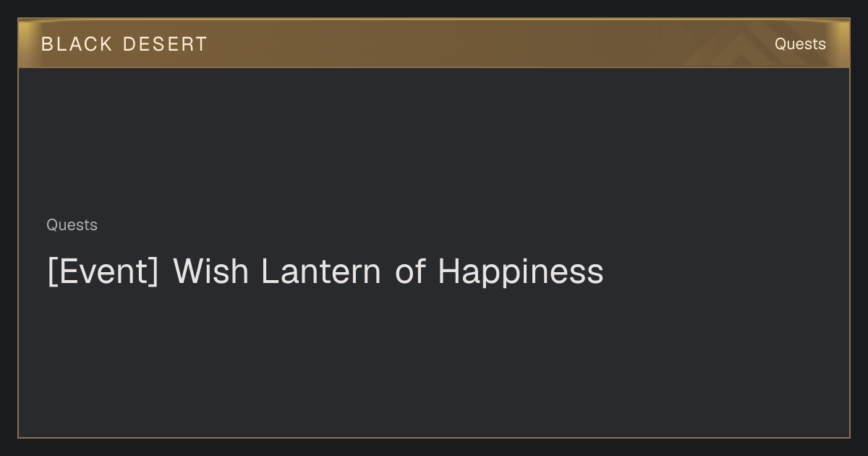Click the Wish Lantern of Happiness title
This screenshot has width=868, height=456.
(x=325, y=271)
